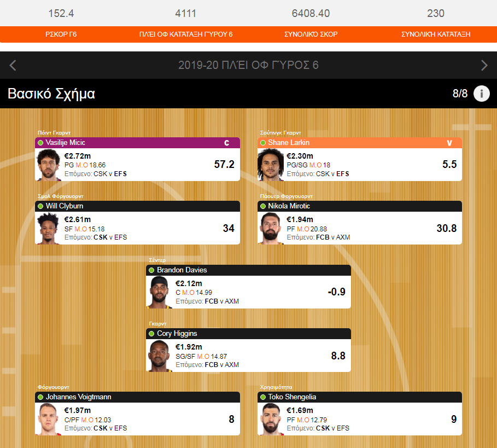Click Cory Higgins score 8.8
The height and width of the screenshot is (448, 497).
click(x=338, y=356)
